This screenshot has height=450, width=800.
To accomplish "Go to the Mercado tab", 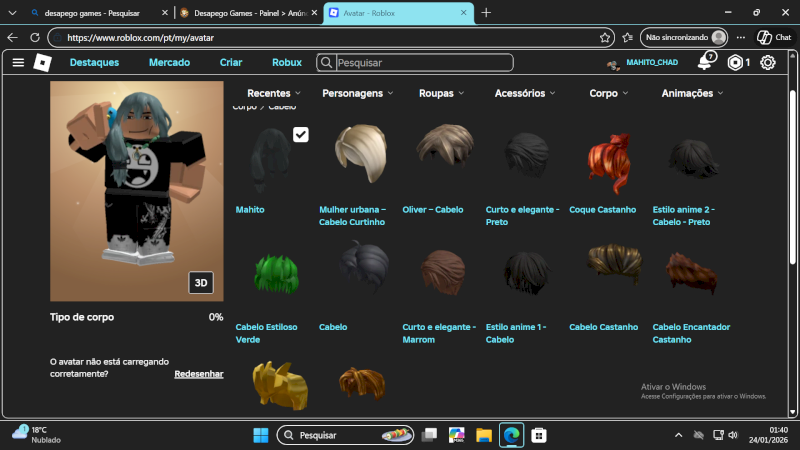I will [x=169, y=62].
